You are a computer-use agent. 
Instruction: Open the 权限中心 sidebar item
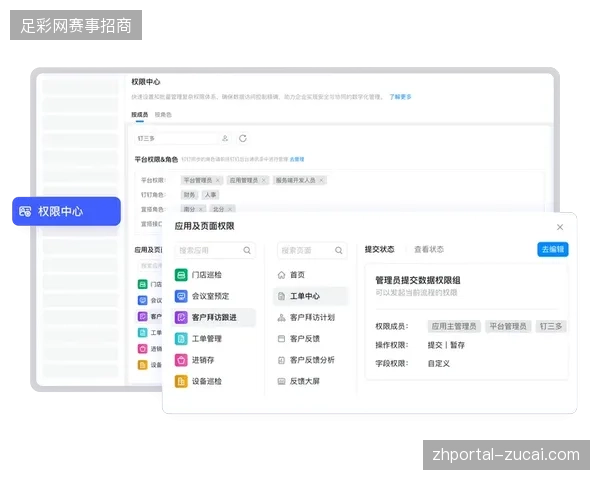[66, 211]
